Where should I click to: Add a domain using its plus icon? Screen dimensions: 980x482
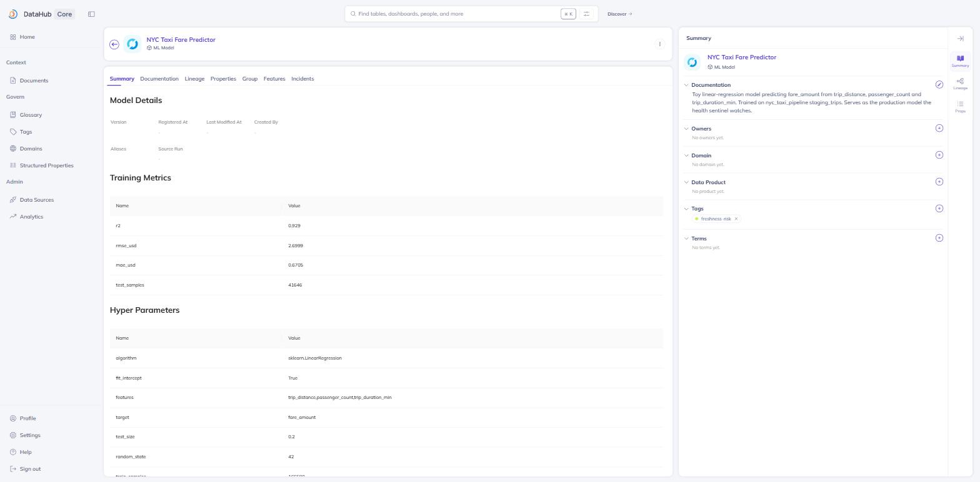click(939, 155)
